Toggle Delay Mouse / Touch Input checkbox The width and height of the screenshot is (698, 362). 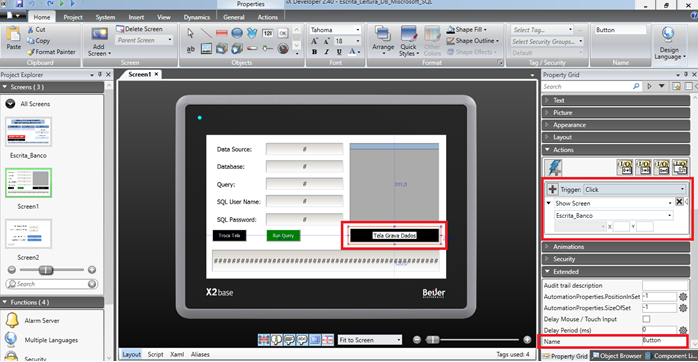click(x=646, y=319)
